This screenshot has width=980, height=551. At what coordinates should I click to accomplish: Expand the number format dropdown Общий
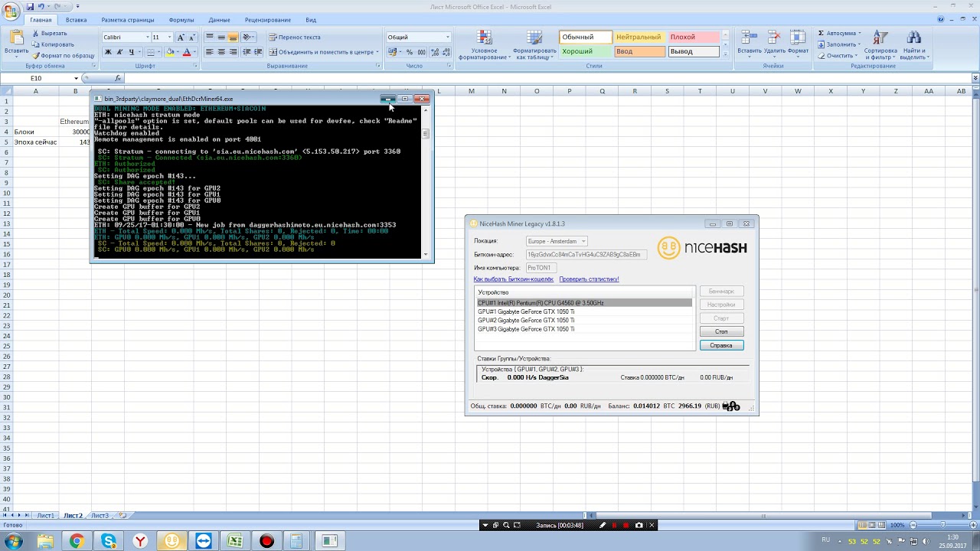[x=447, y=37]
